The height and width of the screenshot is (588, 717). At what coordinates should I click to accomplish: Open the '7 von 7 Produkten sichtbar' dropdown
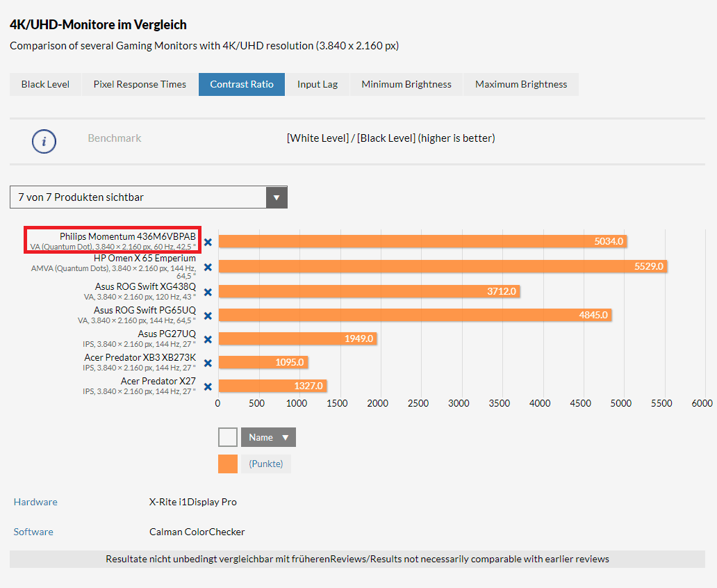pos(139,197)
